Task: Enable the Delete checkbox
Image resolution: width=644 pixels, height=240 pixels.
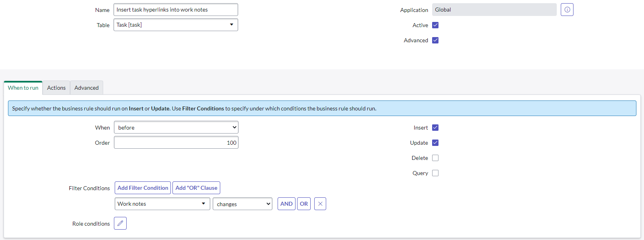Action: [435, 158]
